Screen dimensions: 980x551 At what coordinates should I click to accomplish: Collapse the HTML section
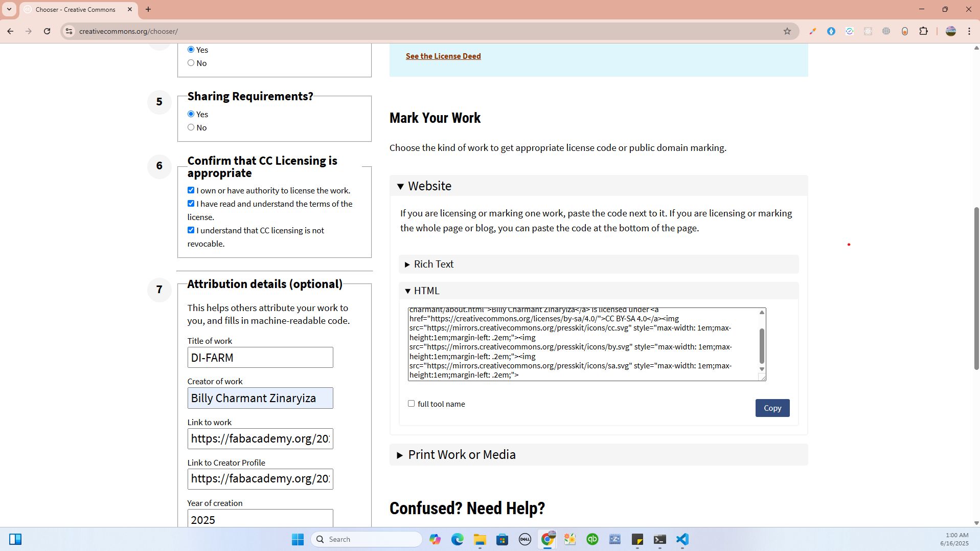(599, 291)
